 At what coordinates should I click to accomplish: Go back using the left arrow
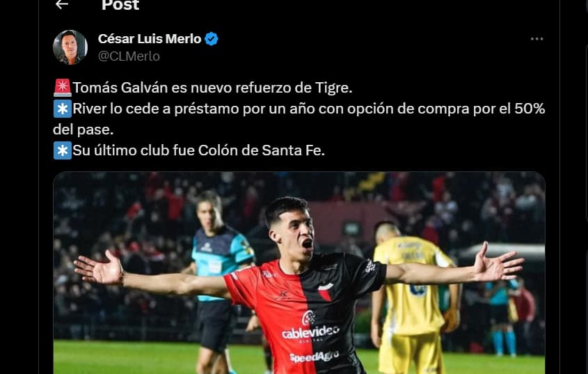(x=62, y=4)
